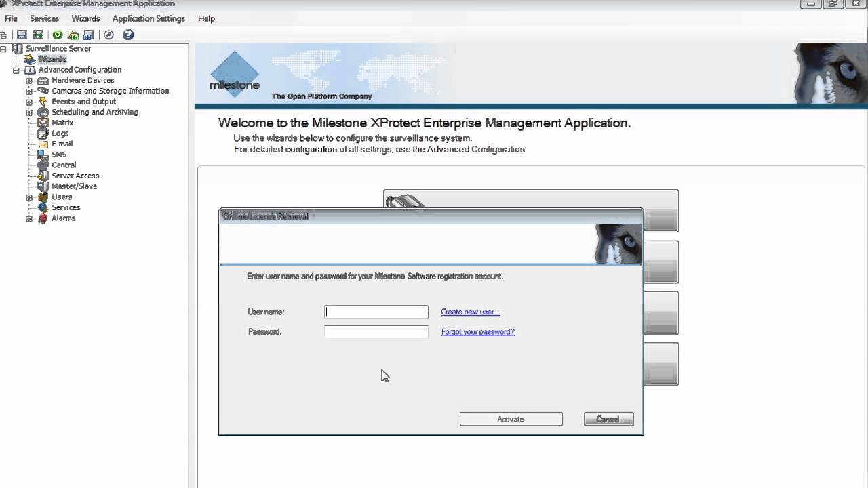
Task: Click the Scheduling and Archiving icon
Action: [43, 113]
